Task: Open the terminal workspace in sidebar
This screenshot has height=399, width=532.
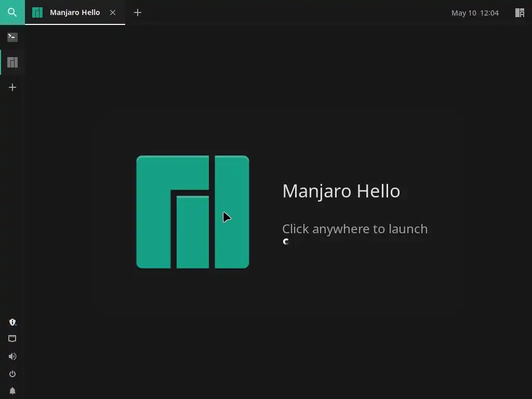Action: tap(12, 37)
